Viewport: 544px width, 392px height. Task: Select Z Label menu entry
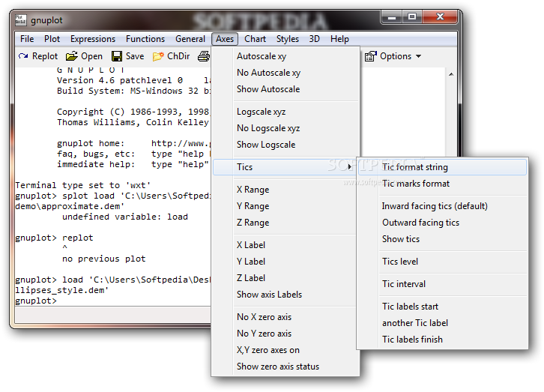[x=285, y=278]
